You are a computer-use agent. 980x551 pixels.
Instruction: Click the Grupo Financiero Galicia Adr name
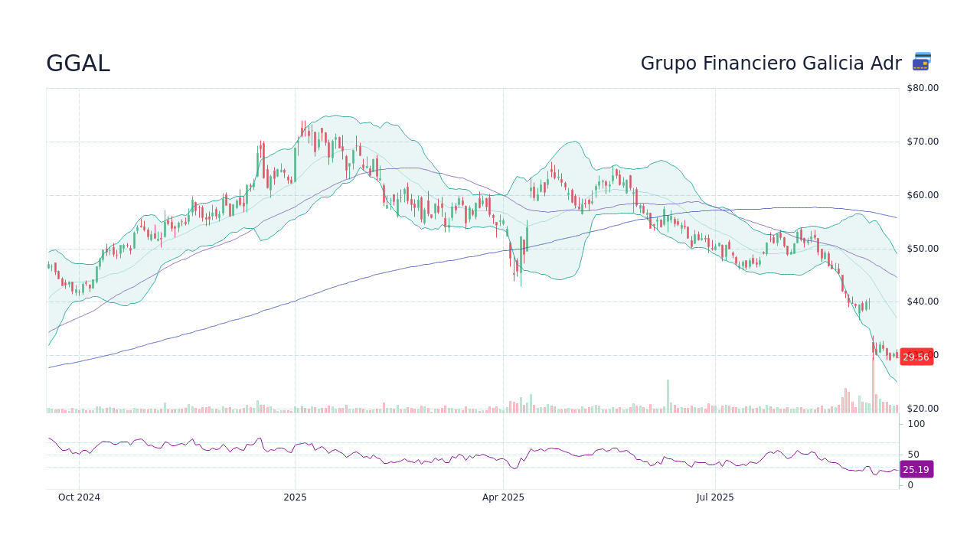[771, 64]
